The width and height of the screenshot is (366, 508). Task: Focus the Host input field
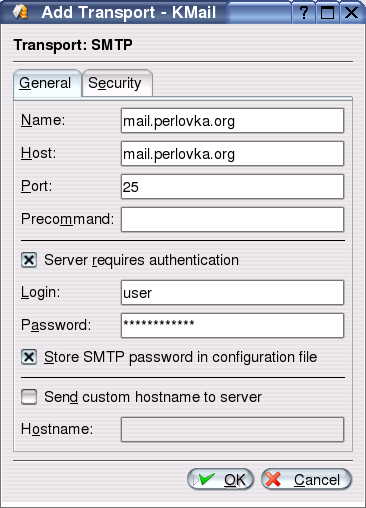pos(232,153)
